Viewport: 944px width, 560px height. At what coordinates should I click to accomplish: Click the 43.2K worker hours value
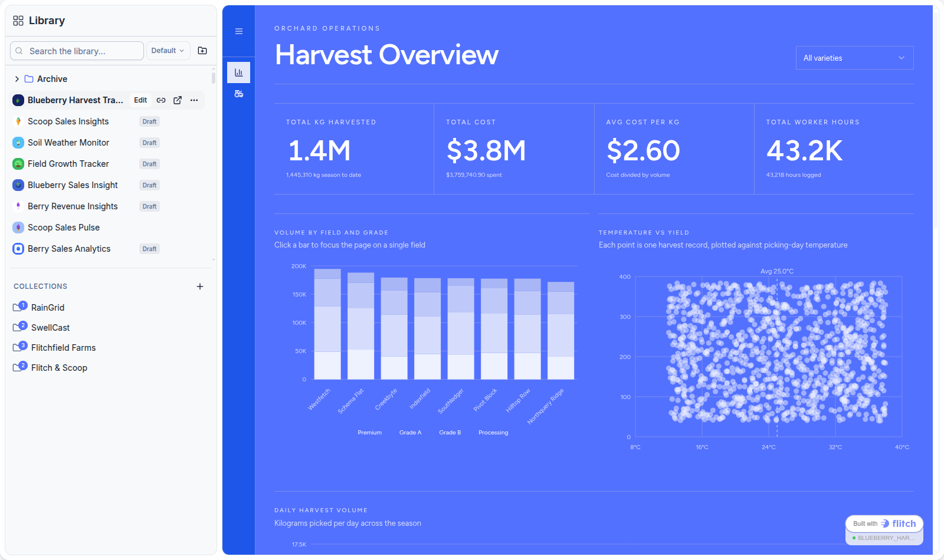pyautogui.click(x=804, y=151)
